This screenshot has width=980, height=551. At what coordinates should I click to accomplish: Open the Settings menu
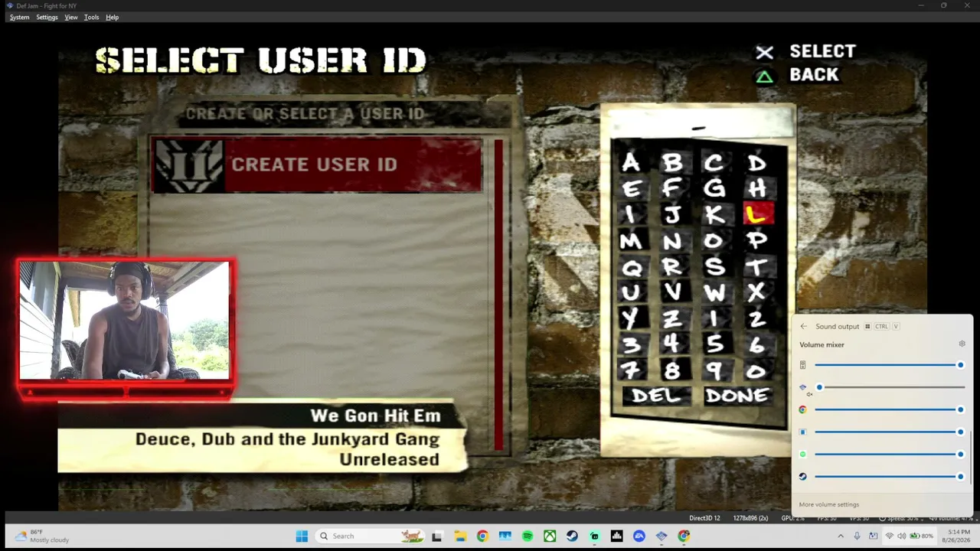[47, 17]
